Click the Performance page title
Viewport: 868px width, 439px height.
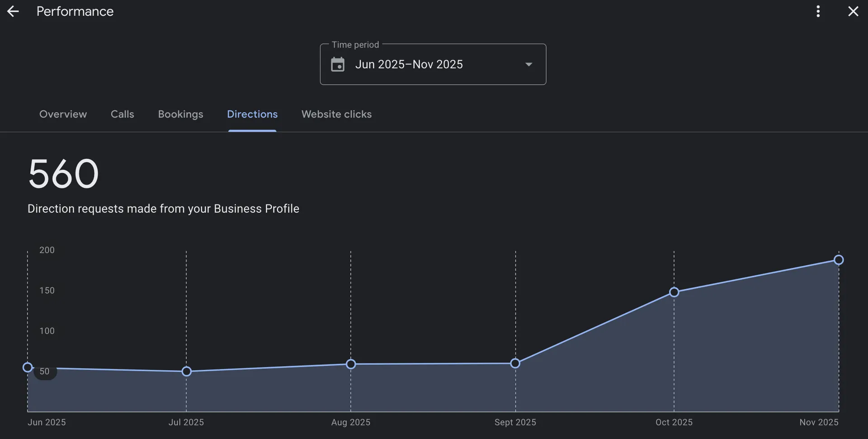(75, 11)
